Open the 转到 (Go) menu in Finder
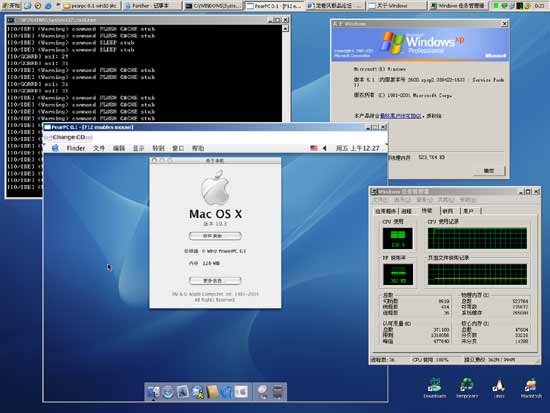The image size is (550, 413). 158,148
